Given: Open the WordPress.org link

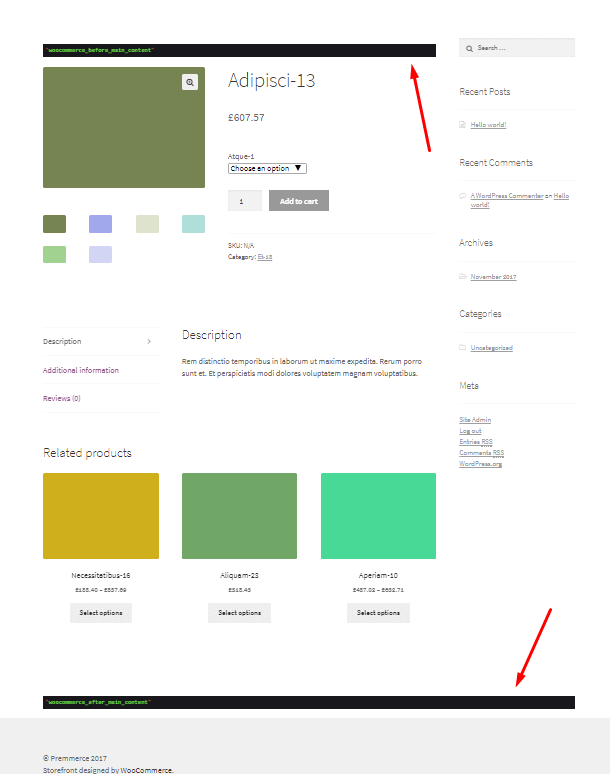Looking at the screenshot, I should 480,464.
